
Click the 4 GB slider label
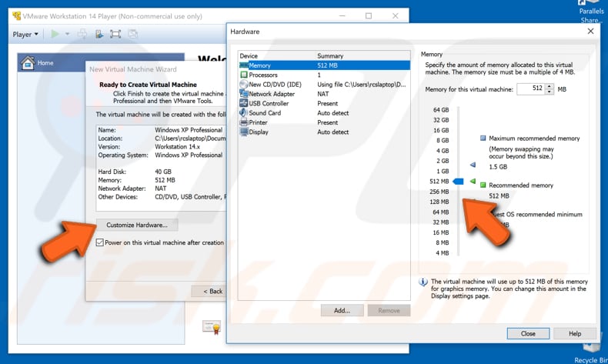point(443,150)
